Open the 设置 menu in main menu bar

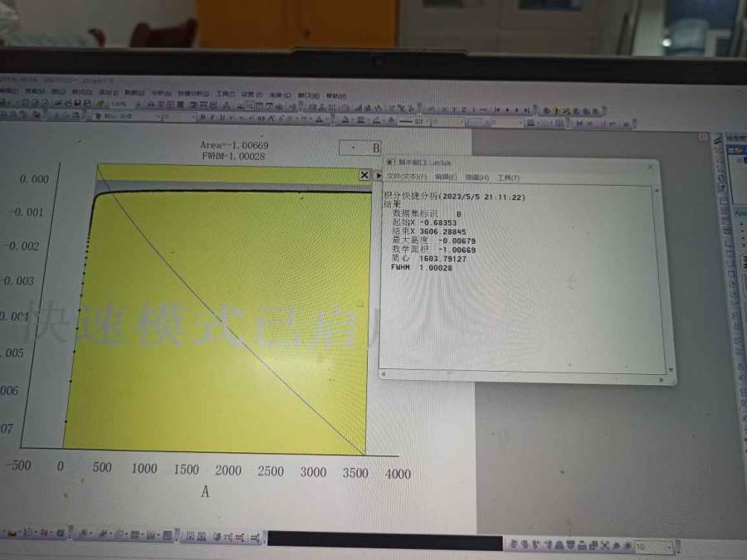[251, 95]
